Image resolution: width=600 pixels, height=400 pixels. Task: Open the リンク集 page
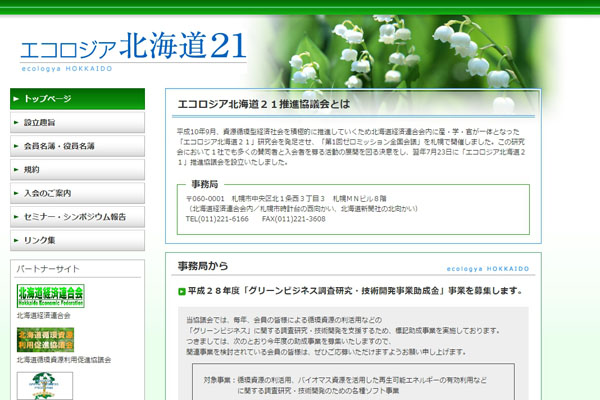tap(77, 240)
